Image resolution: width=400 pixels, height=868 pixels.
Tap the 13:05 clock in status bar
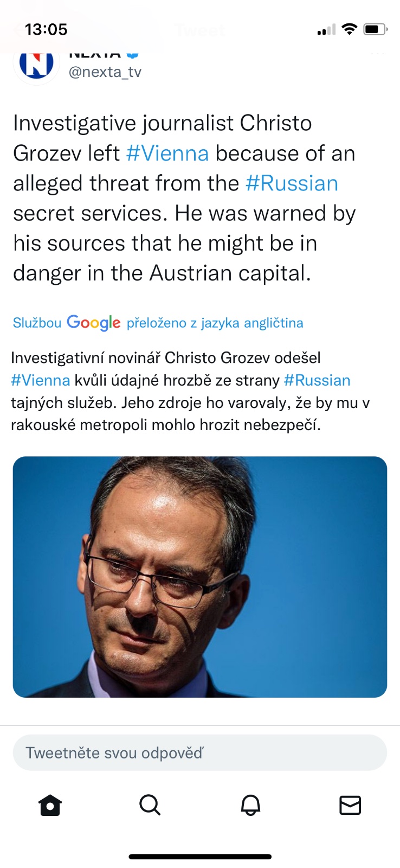click(46, 29)
